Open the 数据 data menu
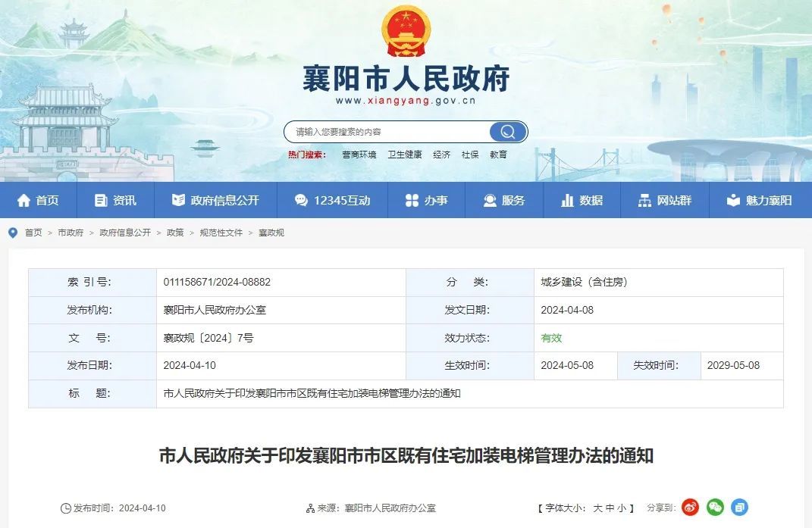 (x=582, y=201)
